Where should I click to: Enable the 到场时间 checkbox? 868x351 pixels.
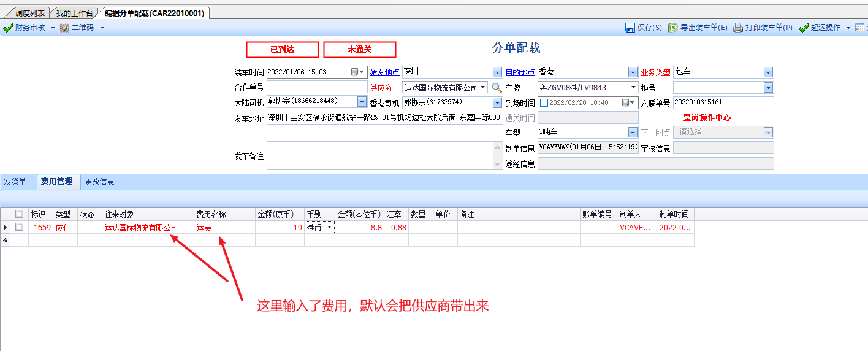click(544, 102)
